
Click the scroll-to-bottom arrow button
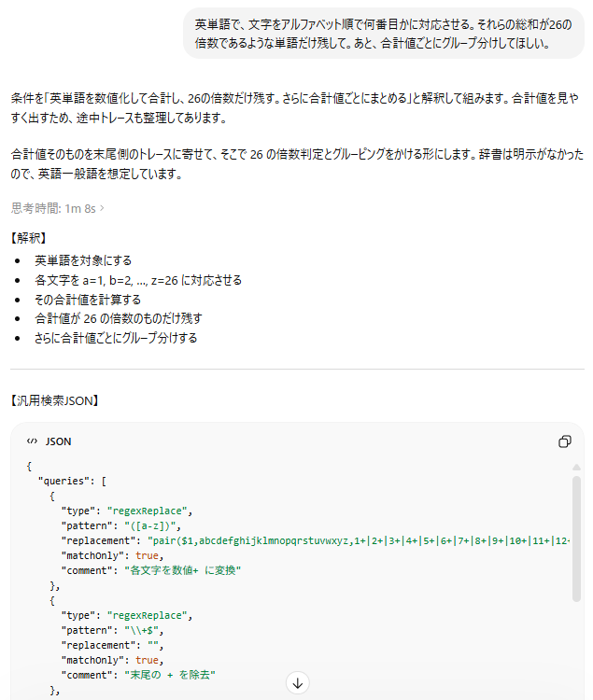tap(297, 683)
